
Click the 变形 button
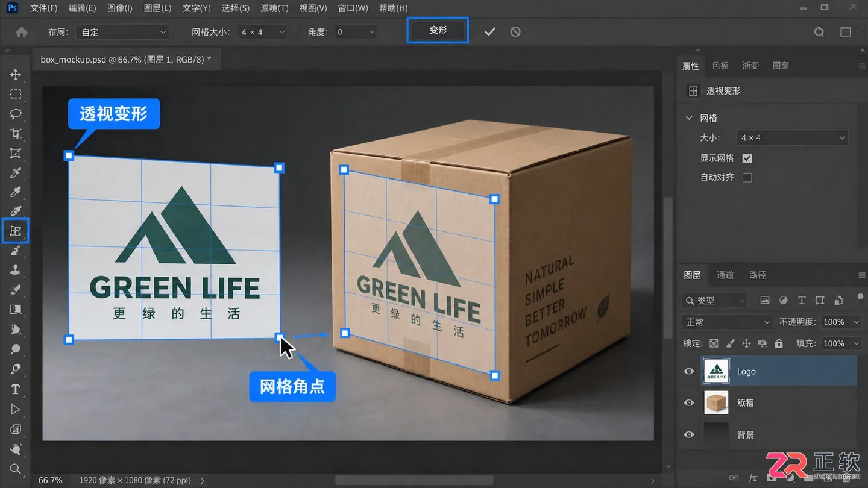[438, 30]
